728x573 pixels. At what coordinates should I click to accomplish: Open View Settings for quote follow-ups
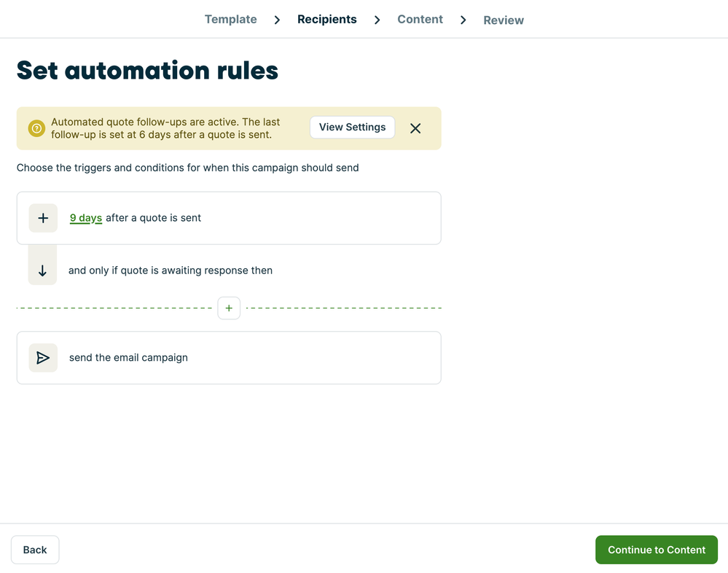tap(352, 127)
